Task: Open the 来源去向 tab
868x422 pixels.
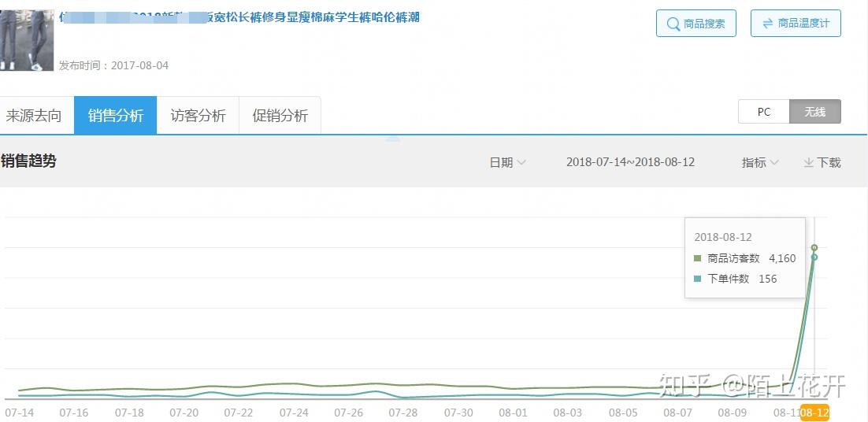Action: point(33,116)
